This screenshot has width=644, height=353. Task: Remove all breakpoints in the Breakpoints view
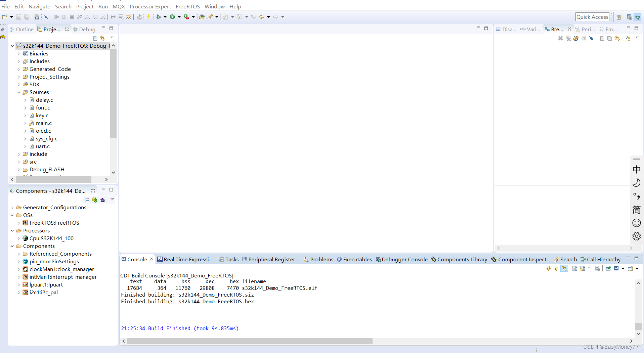click(x=568, y=38)
